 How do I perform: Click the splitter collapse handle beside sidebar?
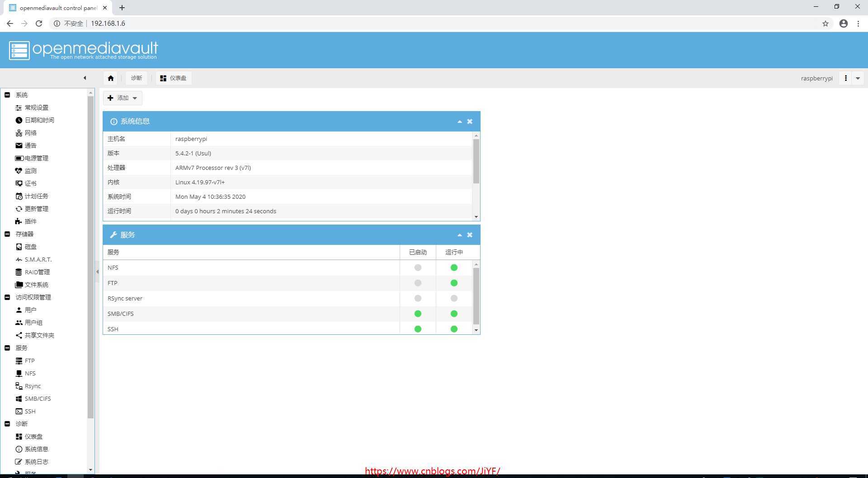97,272
